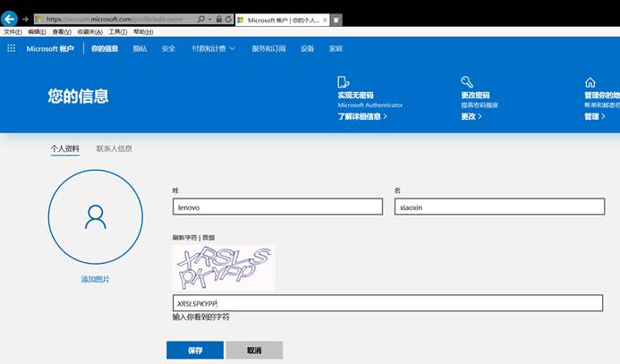
Task: Click the 更改密码 key icon
Action: (467, 81)
